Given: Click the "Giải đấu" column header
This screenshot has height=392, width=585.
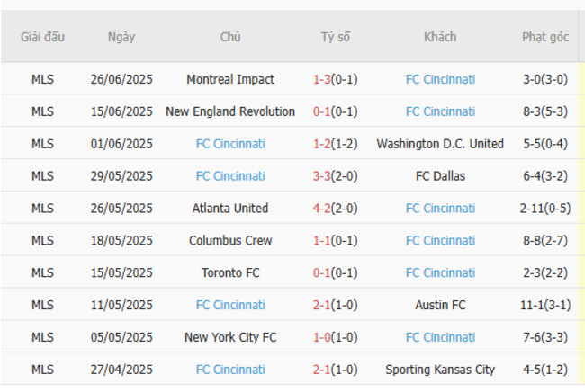Looking at the screenshot, I should [x=42, y=38].
